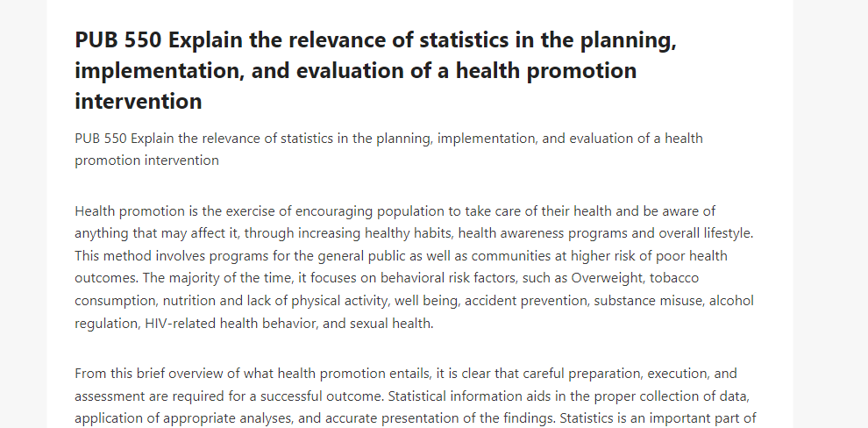Click the words "promotion intervention" in the subtitle
The image size is (868, 428).
pyautogui.click(x=146, y=160)
